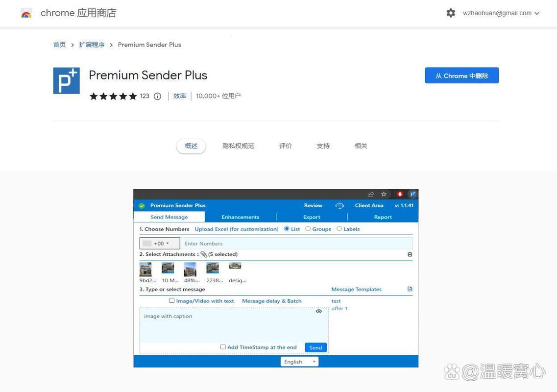
Task: Open the Export tab
Action: click(312, 217)
